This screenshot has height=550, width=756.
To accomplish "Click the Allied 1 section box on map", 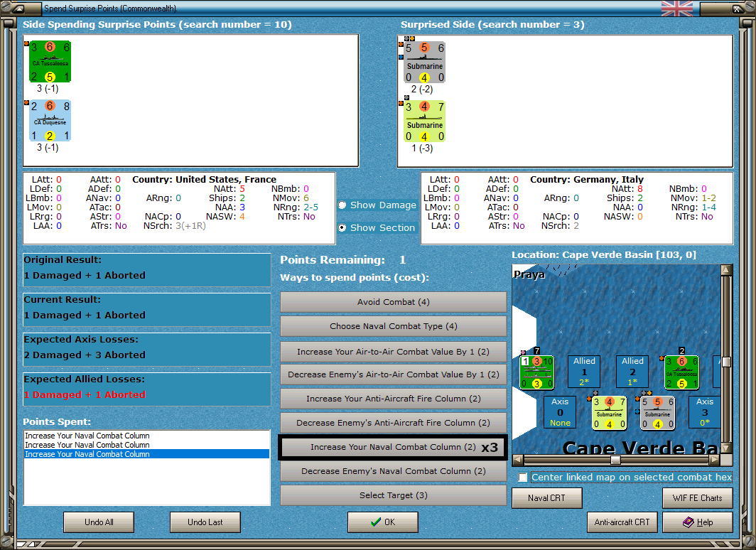I will (x=584, y=371).
